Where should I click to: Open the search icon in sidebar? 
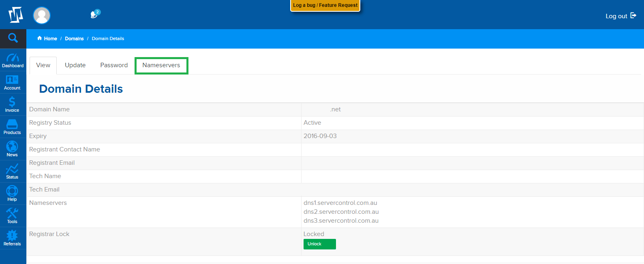(13, 38)
